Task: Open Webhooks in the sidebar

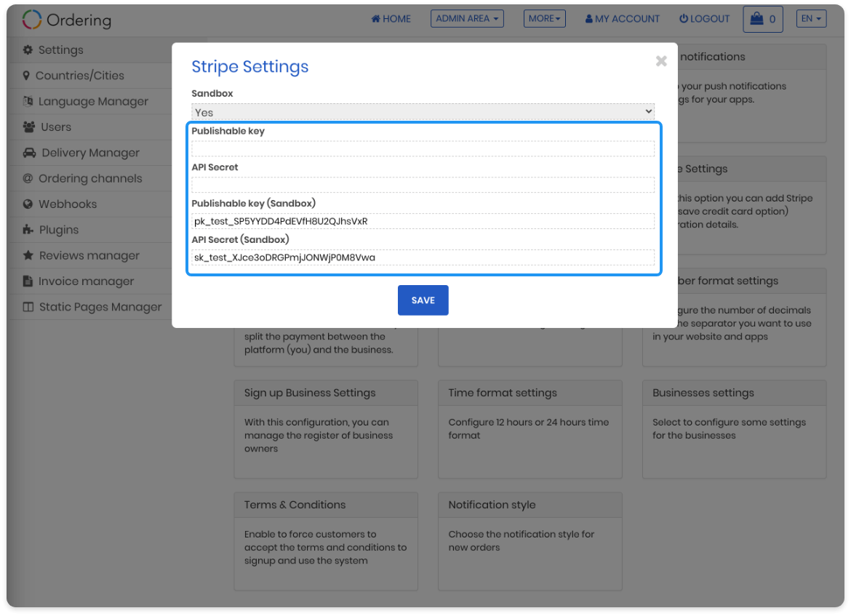Action: (x=91, y=204)
